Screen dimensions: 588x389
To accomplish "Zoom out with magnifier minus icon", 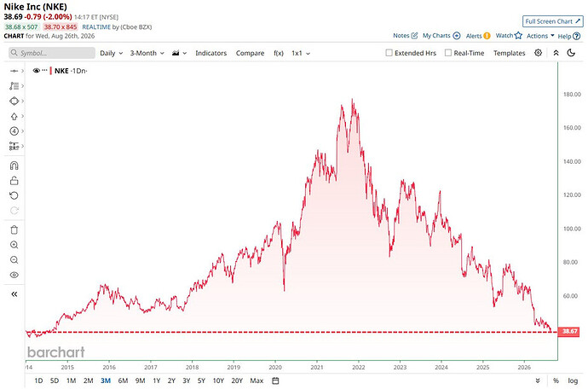I will click(x=14, y=260).
